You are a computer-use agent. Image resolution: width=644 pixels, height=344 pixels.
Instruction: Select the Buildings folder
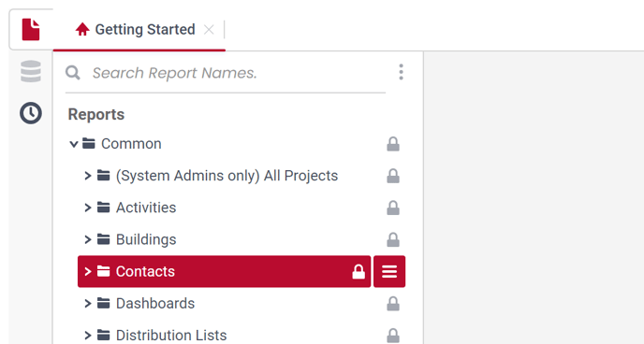pyautogui.click(x=146, y=239)
